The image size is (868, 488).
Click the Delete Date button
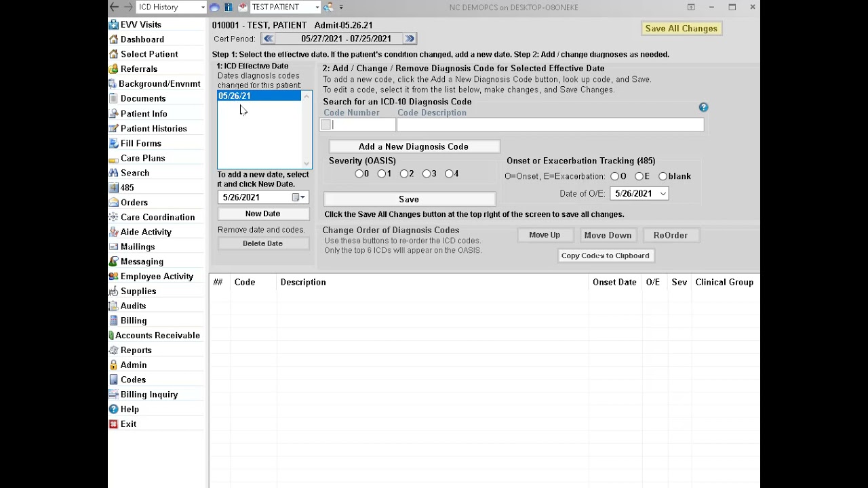262,243
